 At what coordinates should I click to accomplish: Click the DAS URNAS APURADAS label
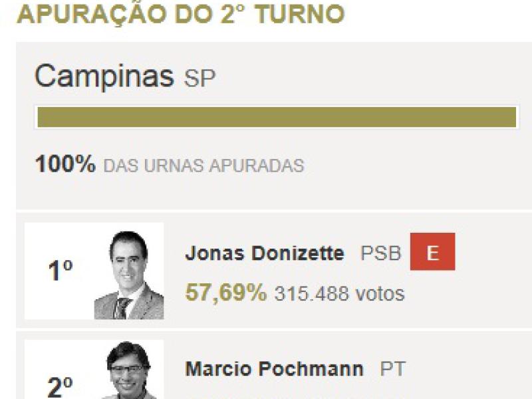pos(203,166)
